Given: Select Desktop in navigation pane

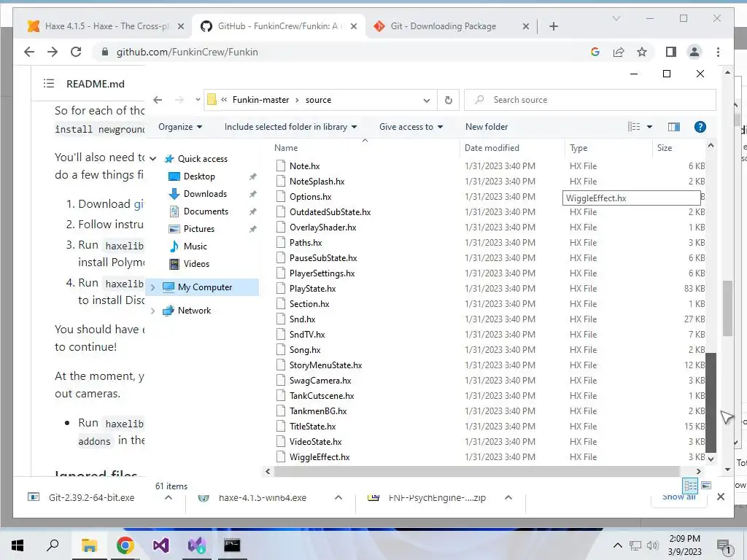Looking at the screenshot, I should (x=199, y=176).
